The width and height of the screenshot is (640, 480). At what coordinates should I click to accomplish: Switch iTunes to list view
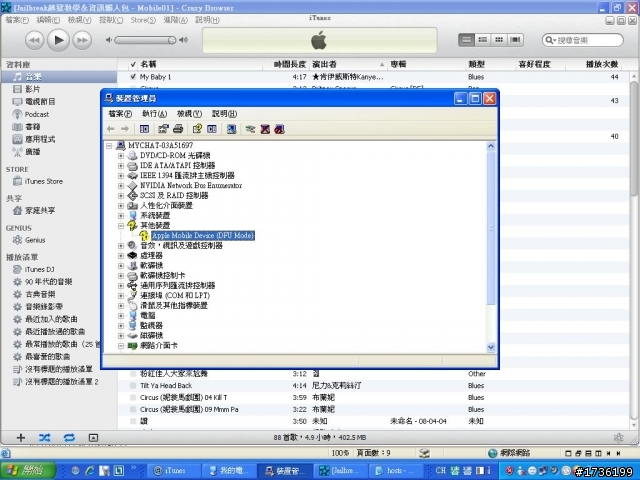[467, 40]
